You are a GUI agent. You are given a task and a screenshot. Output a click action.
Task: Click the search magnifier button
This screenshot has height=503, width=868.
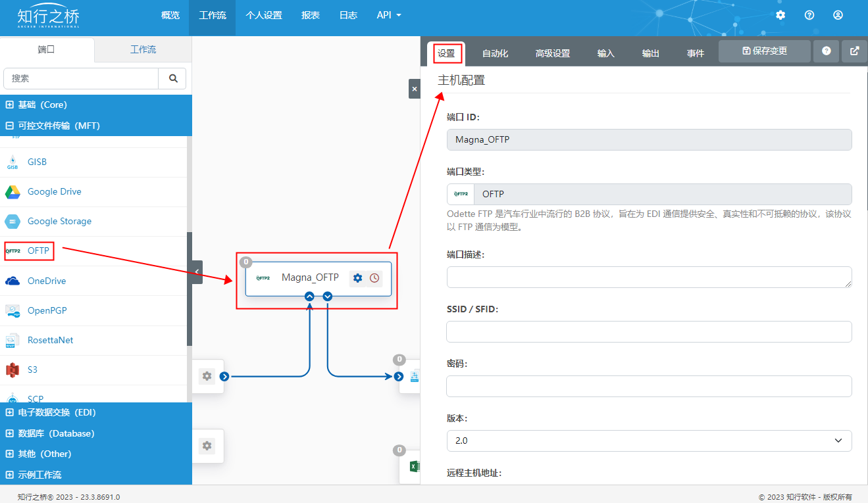(x=173, y=78)
